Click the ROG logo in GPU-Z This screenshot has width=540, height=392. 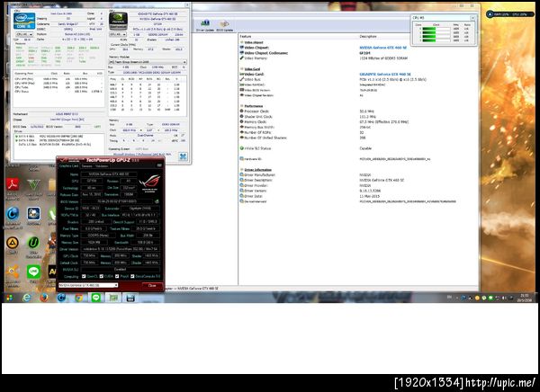point(149,183)
